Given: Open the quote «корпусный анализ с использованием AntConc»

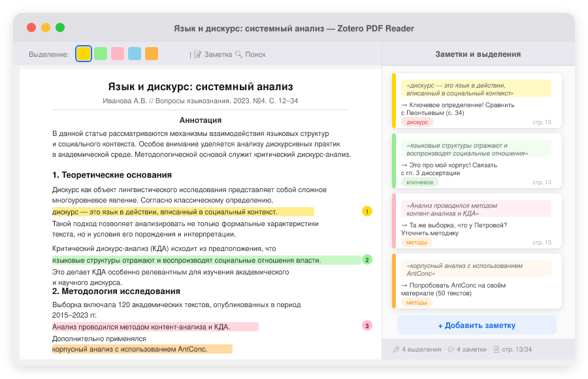Looking at the screenshot, I should pyautogui.click(x=476, y=269).
